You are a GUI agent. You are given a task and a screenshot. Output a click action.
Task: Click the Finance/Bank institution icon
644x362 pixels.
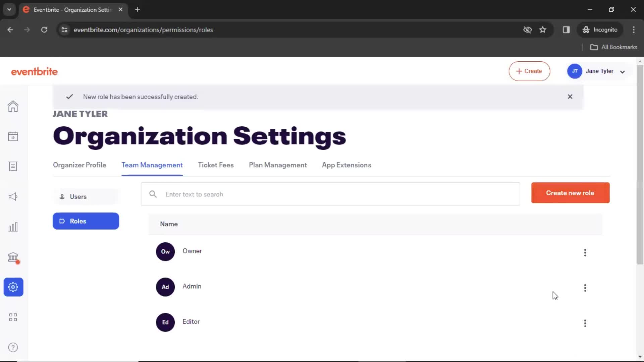click(x=13, y=257)
